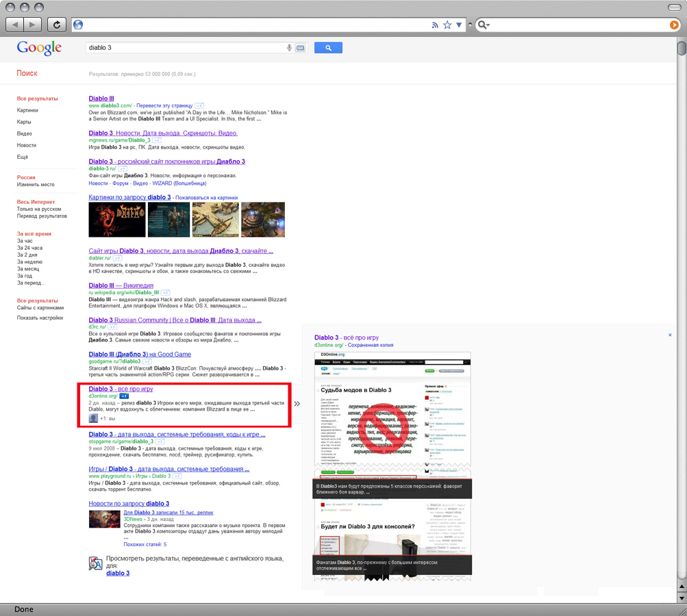Image resolution: width=687 pixels, height=616 pixels.
Task: Expand the 'Ещё' more options in sidebar
Action: (x=23, y=157)
